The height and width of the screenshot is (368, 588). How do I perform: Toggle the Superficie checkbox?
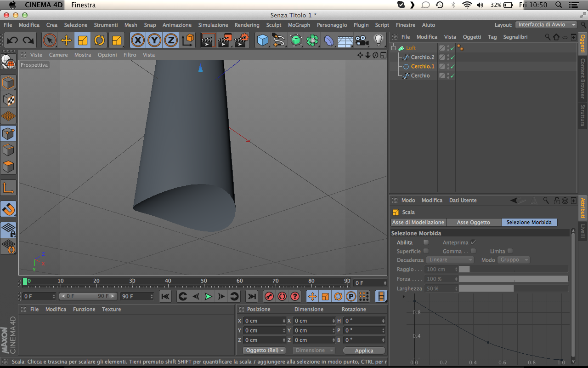coord(426,251)
